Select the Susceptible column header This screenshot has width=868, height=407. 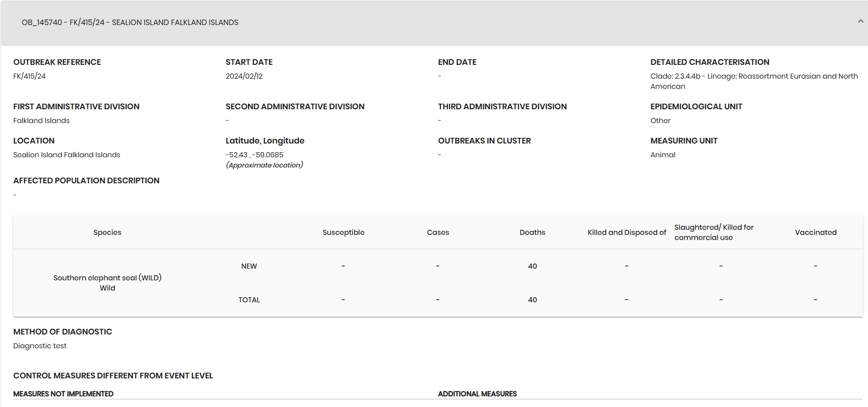click(343, 232)
